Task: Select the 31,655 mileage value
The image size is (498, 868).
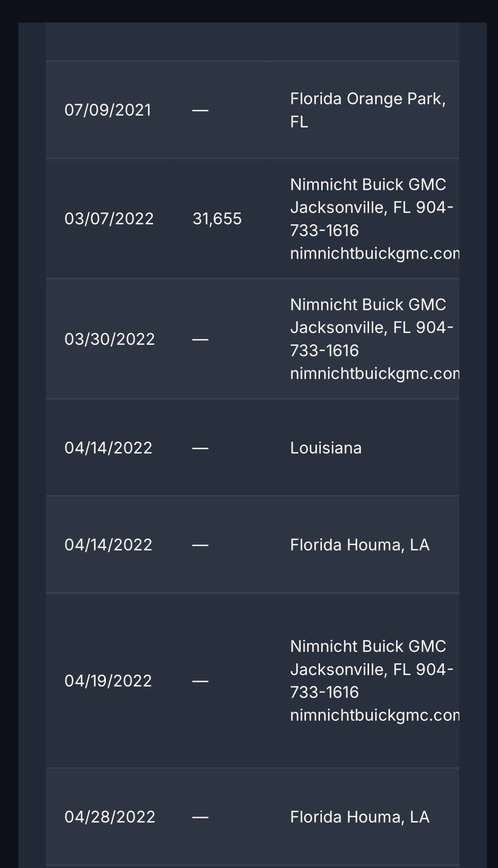Action: (x=217, y=219)
